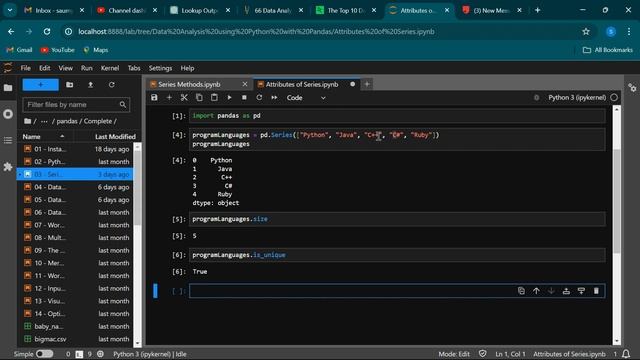Close the Series Methods.ipynb tab

244,84
